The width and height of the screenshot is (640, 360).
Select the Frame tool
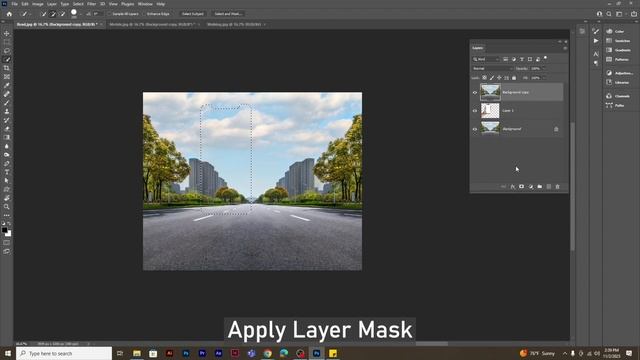7,77
